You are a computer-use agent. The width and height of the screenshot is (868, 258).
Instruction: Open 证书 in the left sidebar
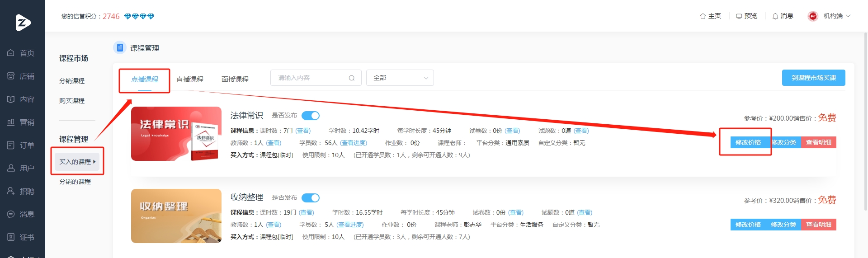coord(21,237)
